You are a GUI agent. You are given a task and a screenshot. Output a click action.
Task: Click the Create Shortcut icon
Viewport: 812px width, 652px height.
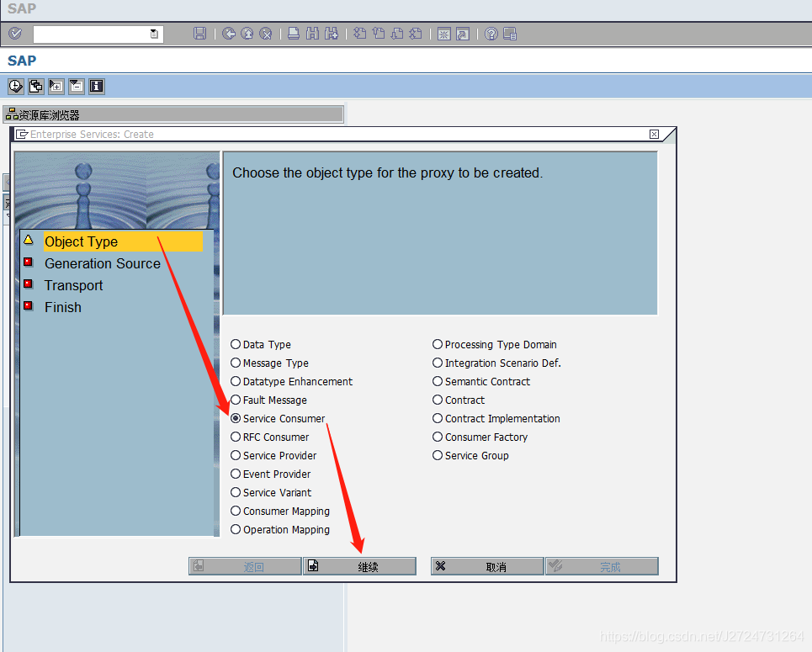pyautogui.click(x=463, y=34)
